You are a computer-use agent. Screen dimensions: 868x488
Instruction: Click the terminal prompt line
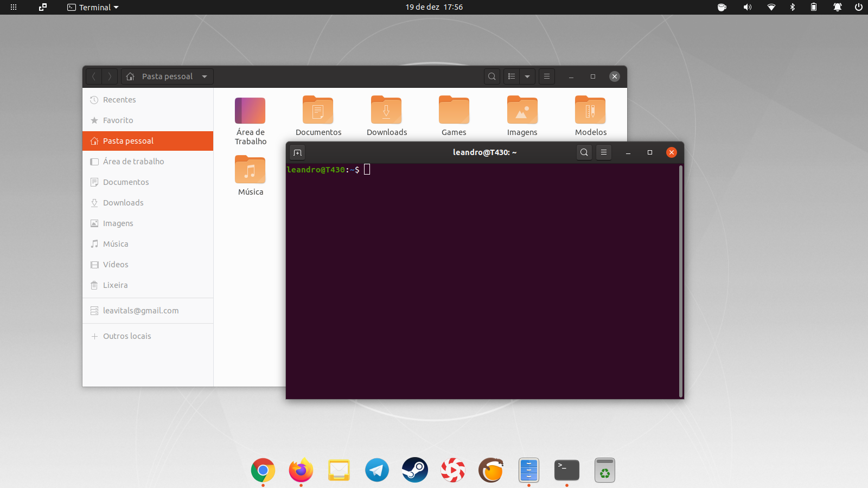pos(328,170)
